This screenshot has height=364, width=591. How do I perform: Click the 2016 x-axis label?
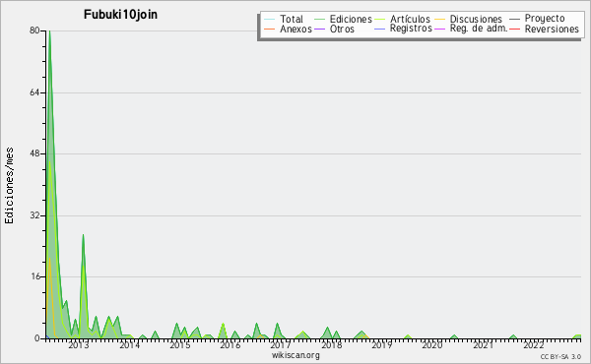click(230, 345)
